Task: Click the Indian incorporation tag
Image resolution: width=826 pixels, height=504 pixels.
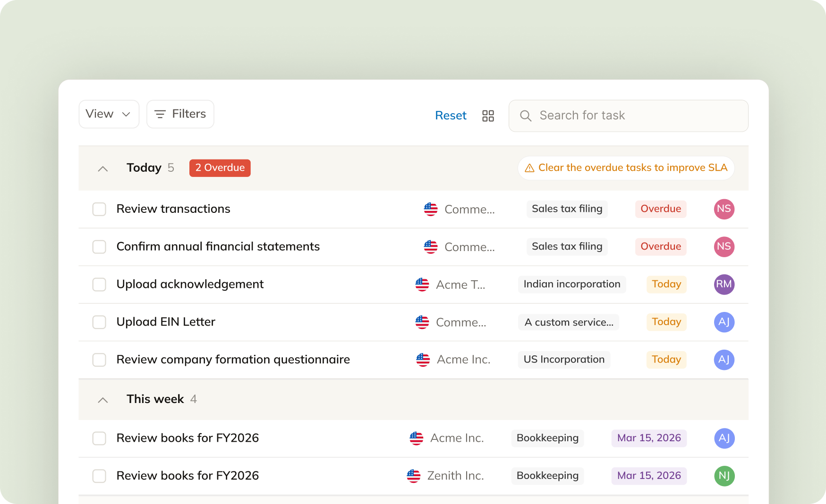Action: coord(572,285)
